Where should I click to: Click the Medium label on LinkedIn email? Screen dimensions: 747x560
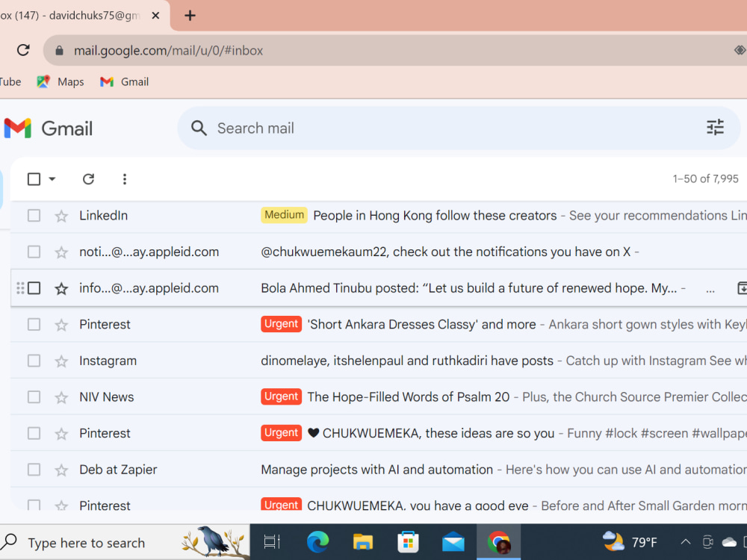(284, 215)
